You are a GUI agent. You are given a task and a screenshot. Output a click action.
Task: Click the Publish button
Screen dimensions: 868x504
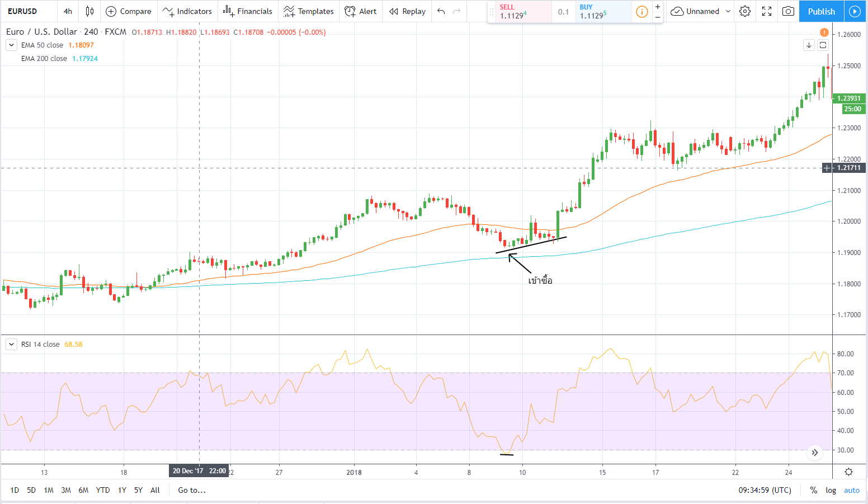(821, 11)
